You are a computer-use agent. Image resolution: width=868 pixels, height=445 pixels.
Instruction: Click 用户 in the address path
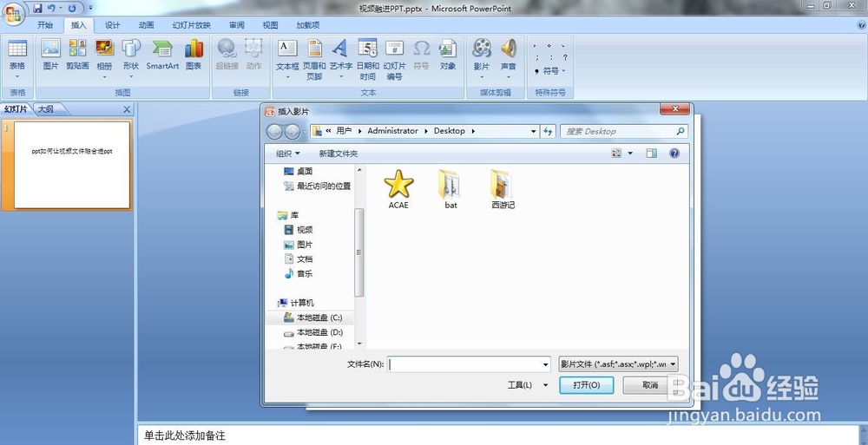344,131
